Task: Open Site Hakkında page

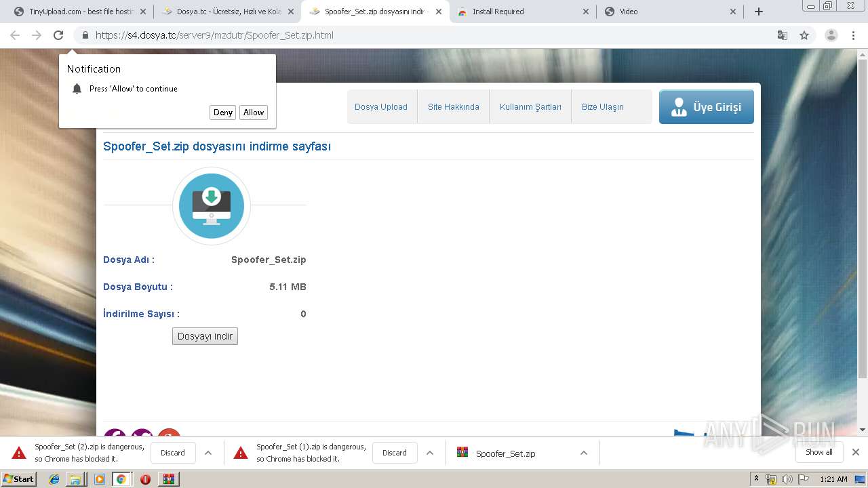Action: coord(454,107)
